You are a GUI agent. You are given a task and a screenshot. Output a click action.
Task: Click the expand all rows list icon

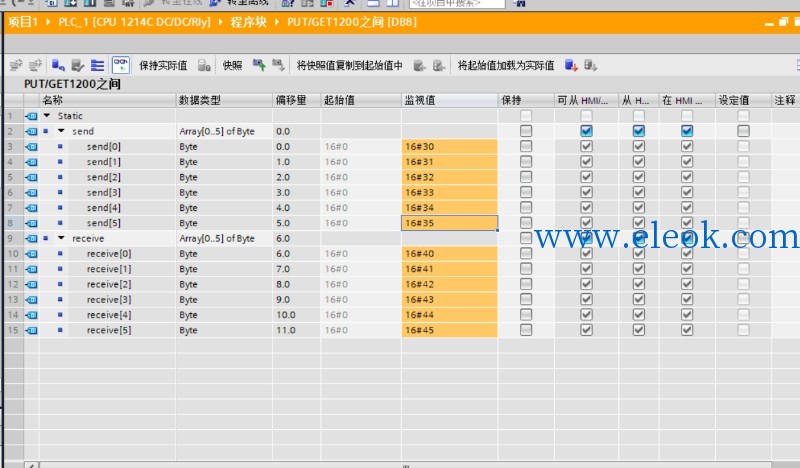[97, 65]
